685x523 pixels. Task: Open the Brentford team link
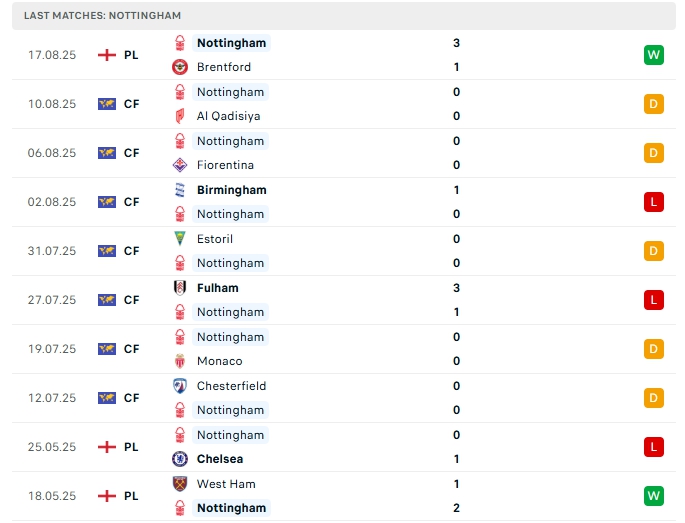(224, 67)
